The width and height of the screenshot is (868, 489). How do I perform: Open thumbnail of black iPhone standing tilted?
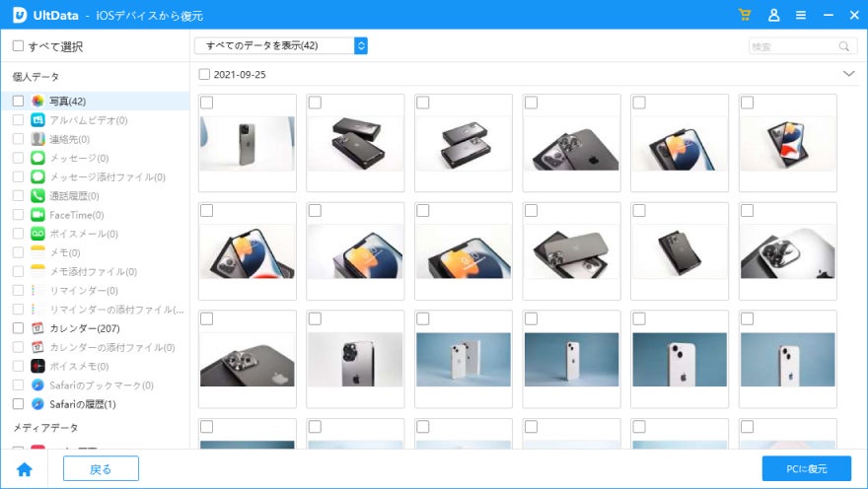tap(680, 251)
